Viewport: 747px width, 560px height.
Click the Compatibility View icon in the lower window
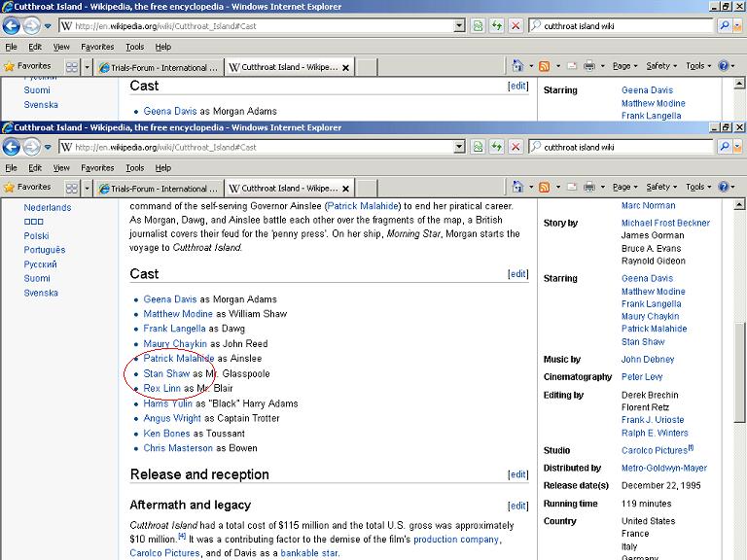click(478, 147)
